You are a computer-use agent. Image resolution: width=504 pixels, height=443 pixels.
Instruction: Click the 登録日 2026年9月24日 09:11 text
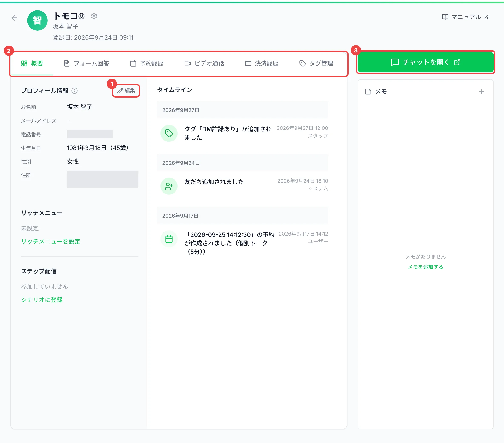click(93, 37)
